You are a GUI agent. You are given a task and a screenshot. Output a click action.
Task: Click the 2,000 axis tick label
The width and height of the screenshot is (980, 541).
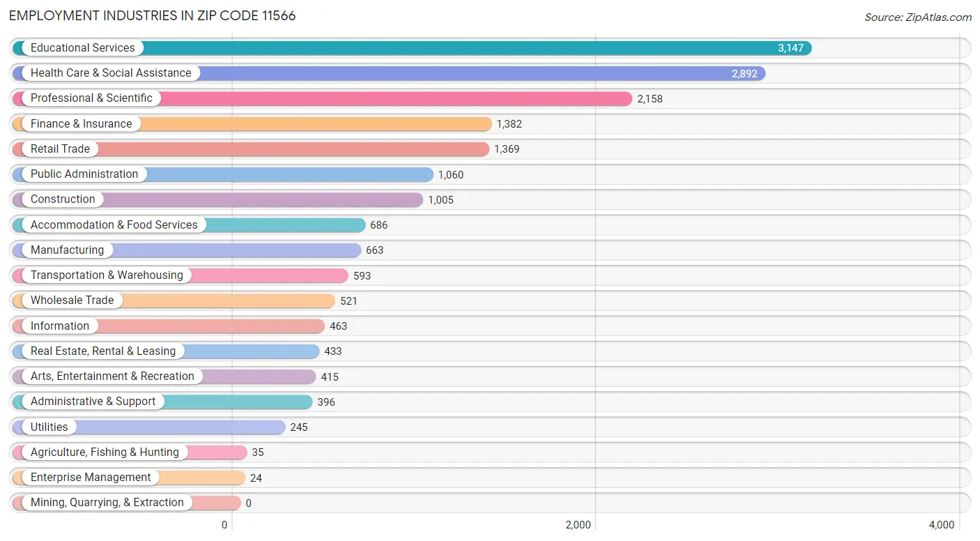tap(578, 525)
